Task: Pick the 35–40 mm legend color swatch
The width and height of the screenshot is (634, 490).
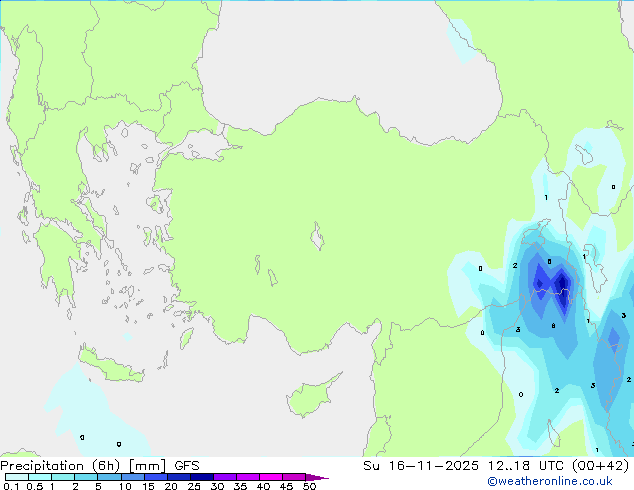Action: click(x=248, y=477)
